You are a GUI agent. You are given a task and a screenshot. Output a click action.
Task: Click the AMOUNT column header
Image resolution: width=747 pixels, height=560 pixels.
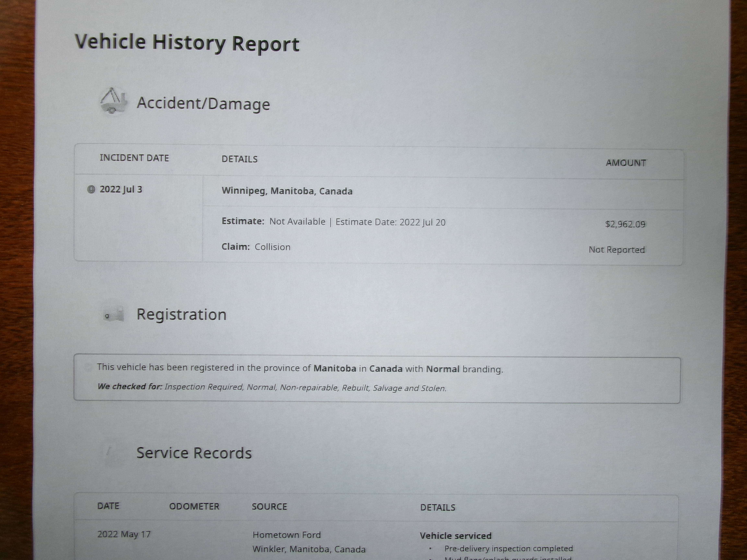[626, 163]
